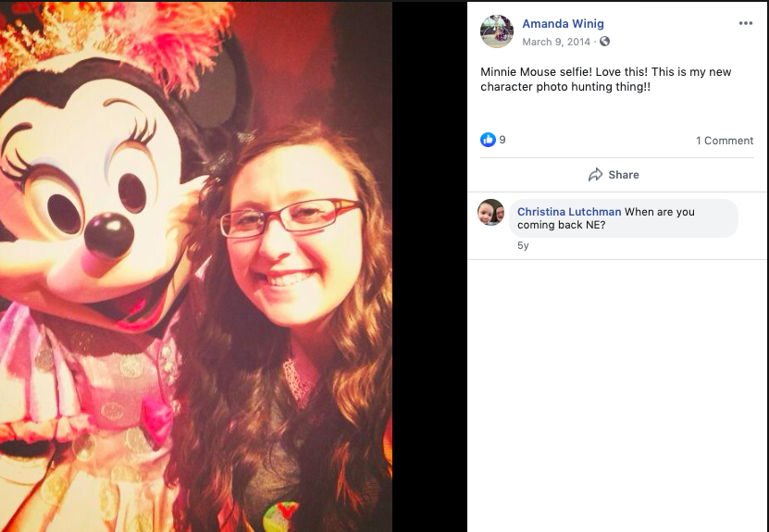Click the Share arrow icon
The width and height of the screenshot is (769, 532).
pyautogui.click(x=595, y=175)
